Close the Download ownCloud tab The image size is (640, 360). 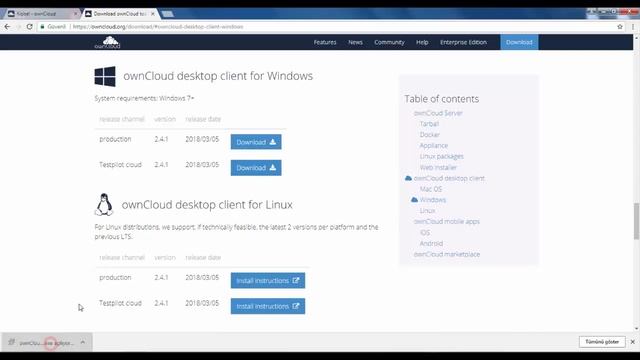click(153, 14)
